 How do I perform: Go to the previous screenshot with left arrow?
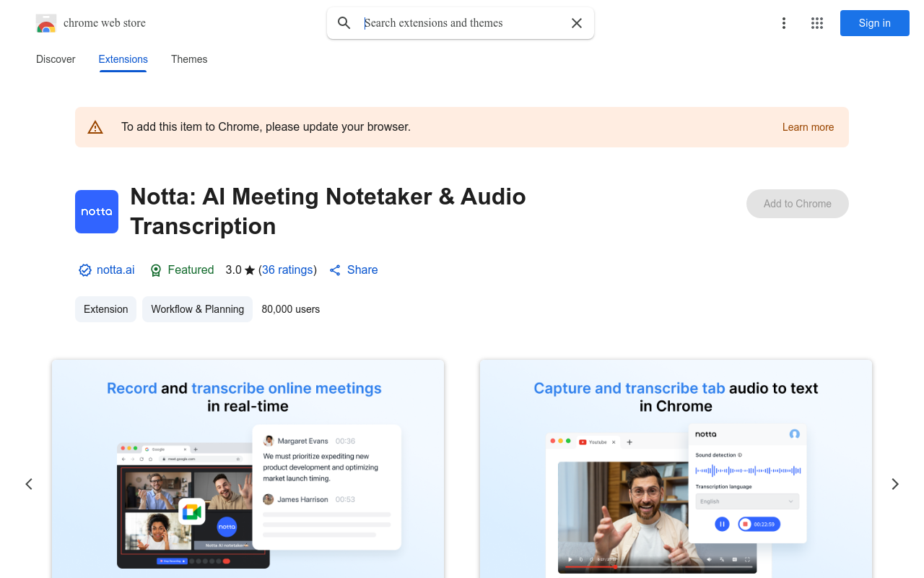pos(29,484)
